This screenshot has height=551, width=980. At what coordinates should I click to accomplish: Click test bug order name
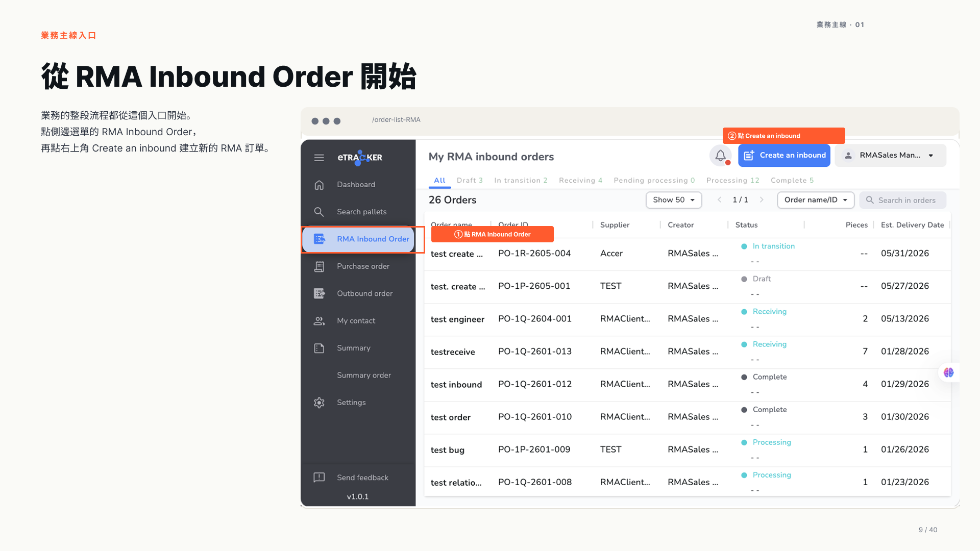pyautogui.click(x=448, y=450)
